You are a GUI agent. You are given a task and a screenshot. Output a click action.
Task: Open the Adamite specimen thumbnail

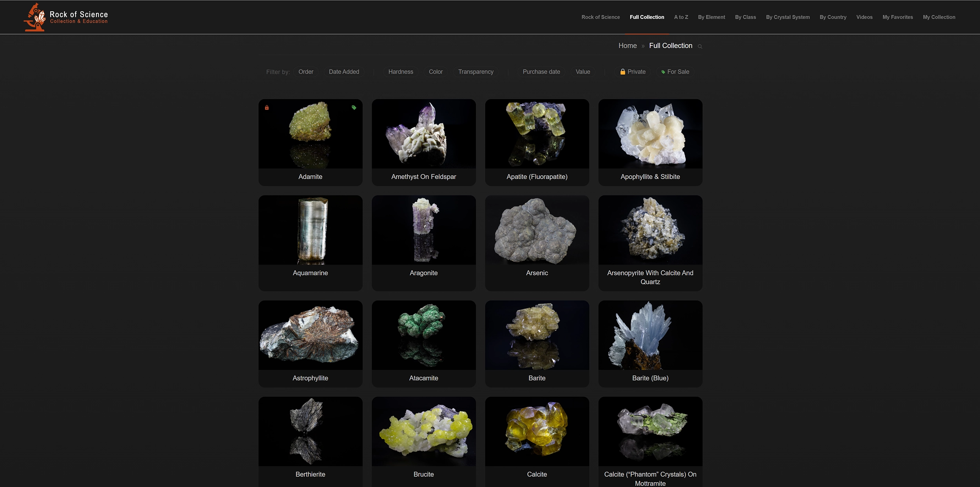click(x=310, y=134)
